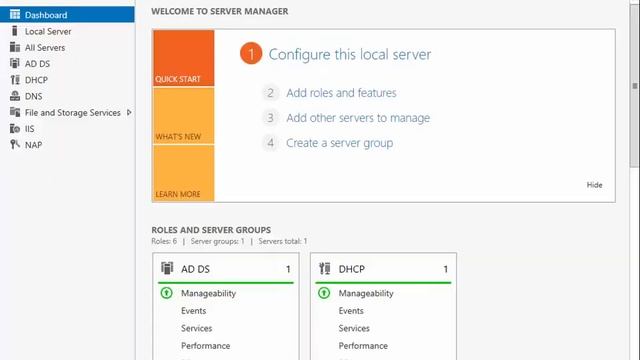Click Performance in DHCP tile
This screenshot has height=360, width=640.
(x=363, y=346)
